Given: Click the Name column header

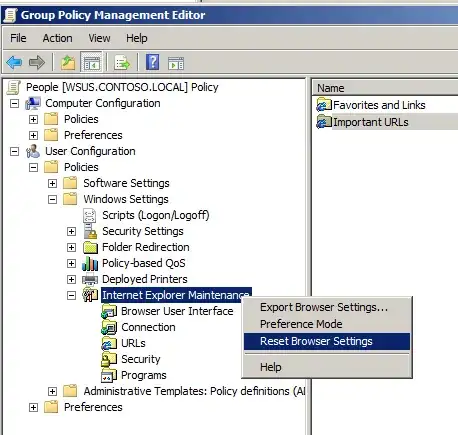Looking at the screenshot, I should (385, 88).
